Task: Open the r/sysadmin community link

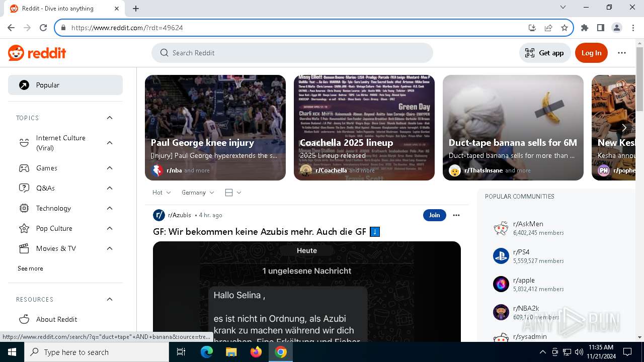Action: pos(530,337)
